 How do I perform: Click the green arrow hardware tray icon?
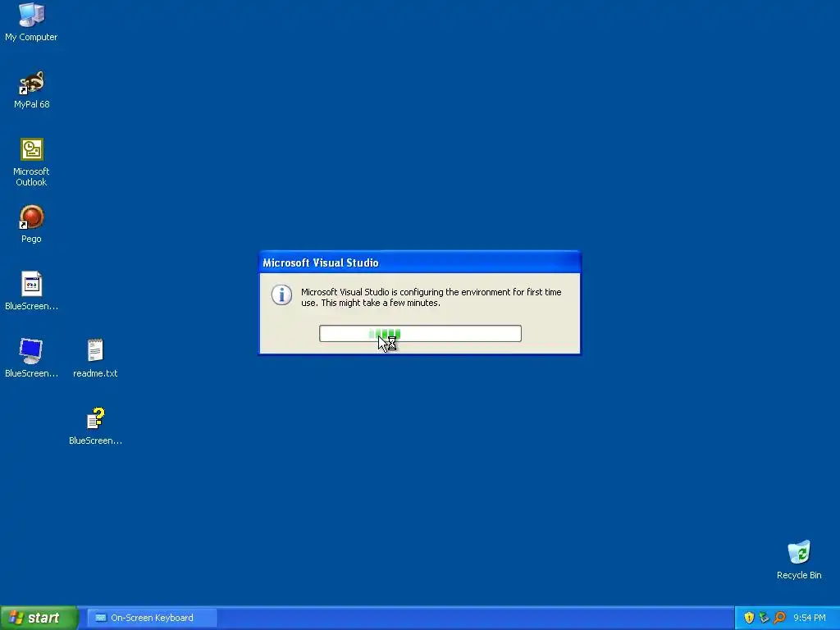point(764,618)
